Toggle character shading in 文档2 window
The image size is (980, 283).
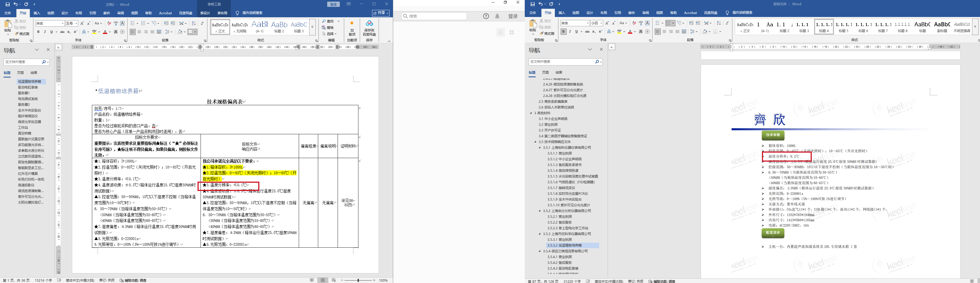[116, 32]
